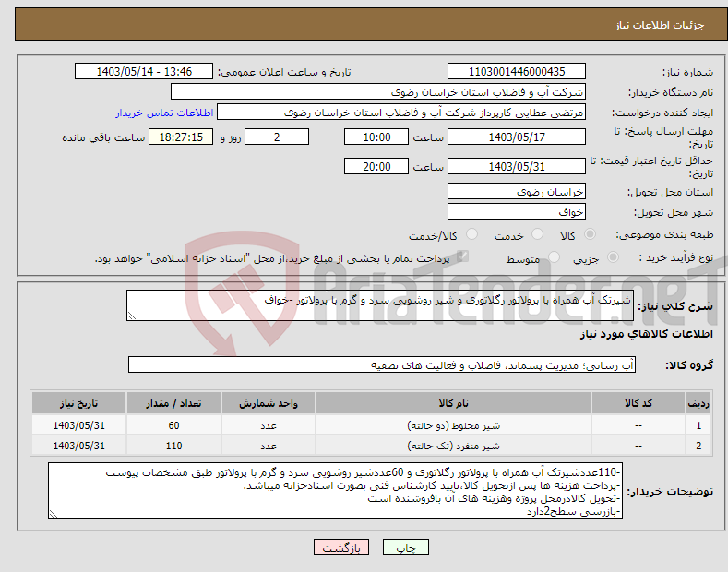Screen dimensions: 728x572
Task: Select the خدمت radio button
Action: pos(537,234)
